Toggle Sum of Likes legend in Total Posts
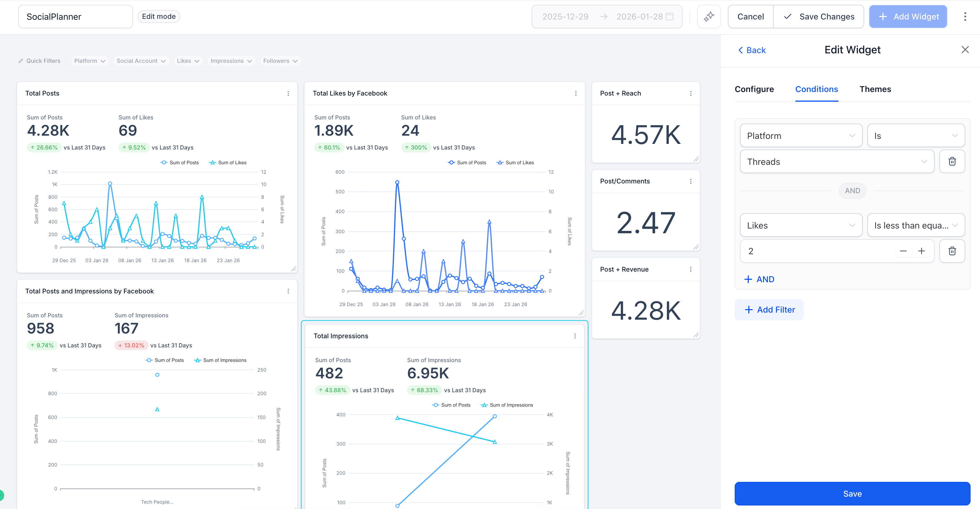This screenshot has width=980, height=509. pyautogui.click(x=228, y=162)
